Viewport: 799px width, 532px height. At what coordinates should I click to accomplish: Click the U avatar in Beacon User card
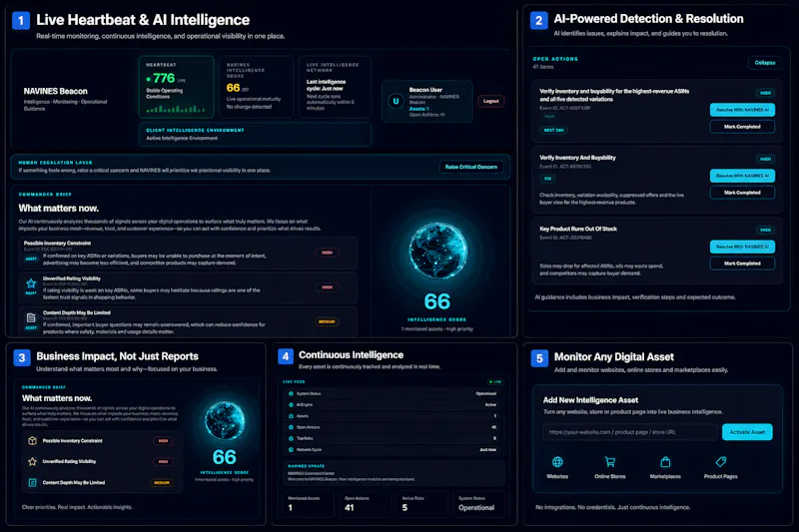tap(396, 101)
